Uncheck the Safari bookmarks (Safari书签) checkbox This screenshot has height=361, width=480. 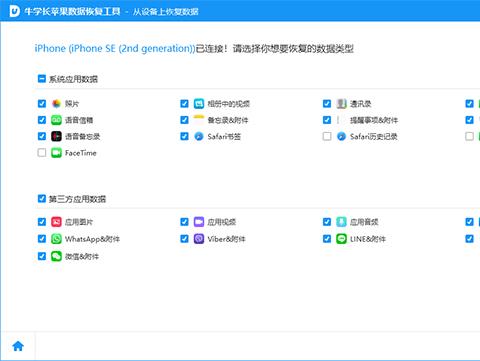pos(184,136)
